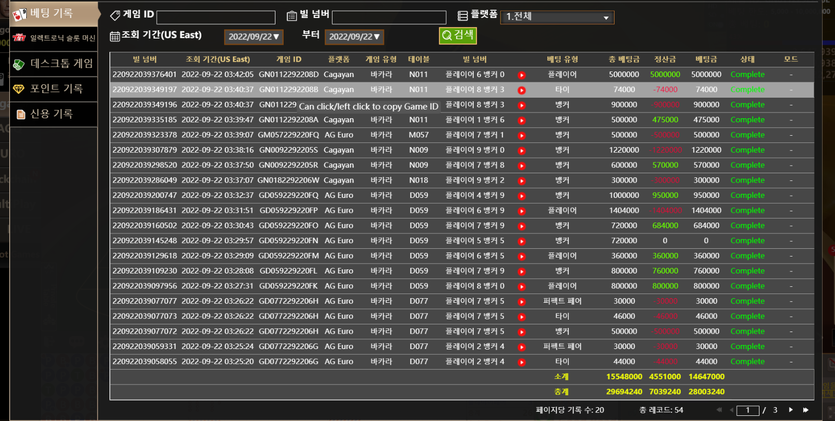The width and height of the screenshot is (835, 421).
Task: Focus the 빌 넘버 input field
Action: click(x=389, y=17)
